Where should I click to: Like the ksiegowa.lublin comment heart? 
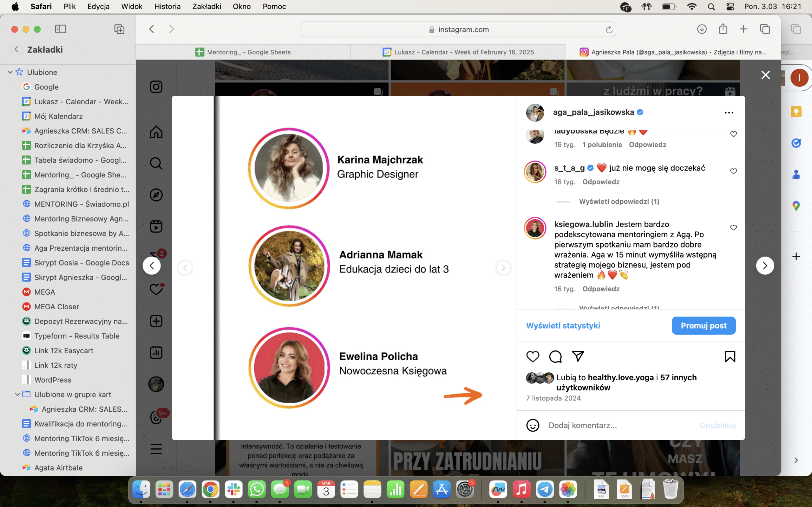(733, 227)
